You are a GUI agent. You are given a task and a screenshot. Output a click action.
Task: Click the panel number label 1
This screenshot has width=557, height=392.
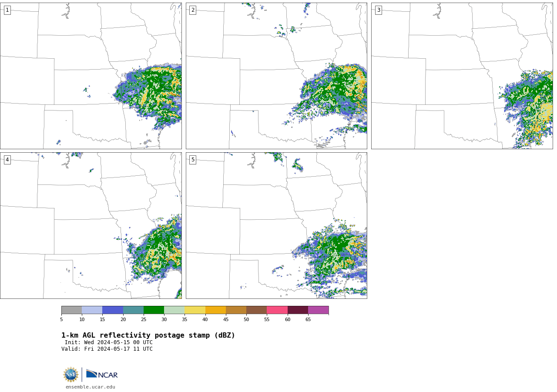click(x=7, y=10)
